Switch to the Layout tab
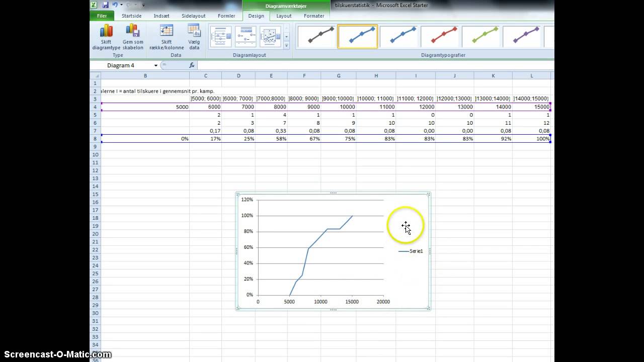 [284, 16]
